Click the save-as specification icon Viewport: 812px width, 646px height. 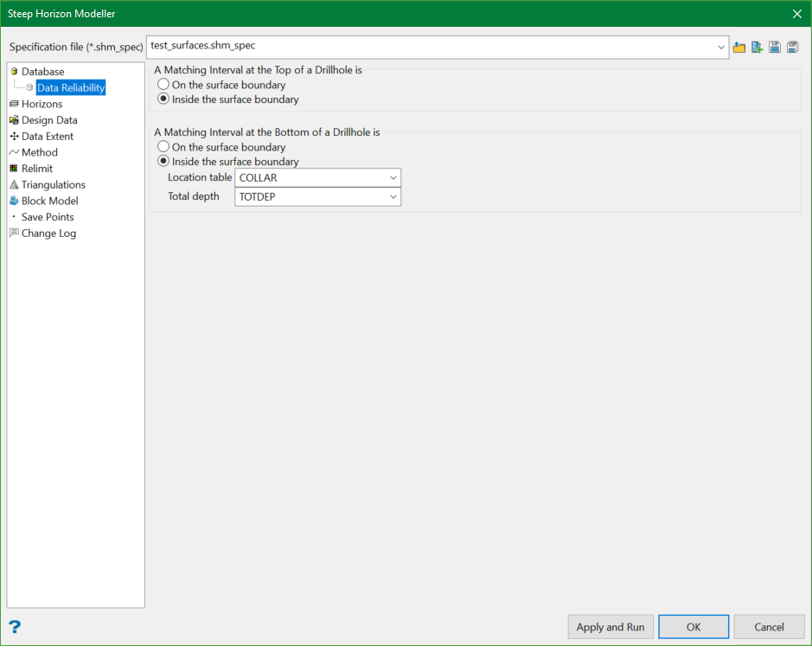click(792, 48)
